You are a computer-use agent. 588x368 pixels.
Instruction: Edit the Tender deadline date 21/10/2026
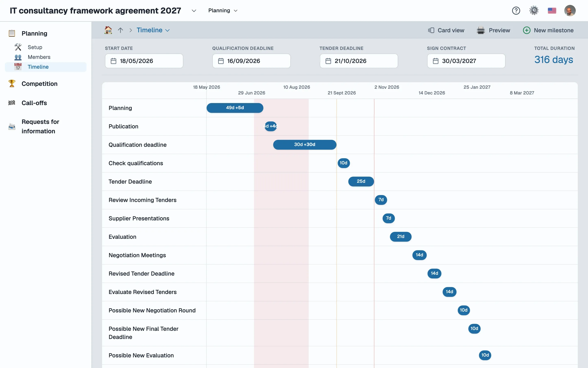click(359, 61)
